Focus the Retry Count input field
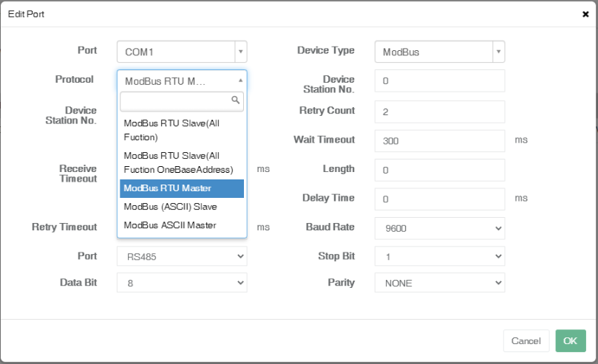598x364 pixels. tap(439, 111)
